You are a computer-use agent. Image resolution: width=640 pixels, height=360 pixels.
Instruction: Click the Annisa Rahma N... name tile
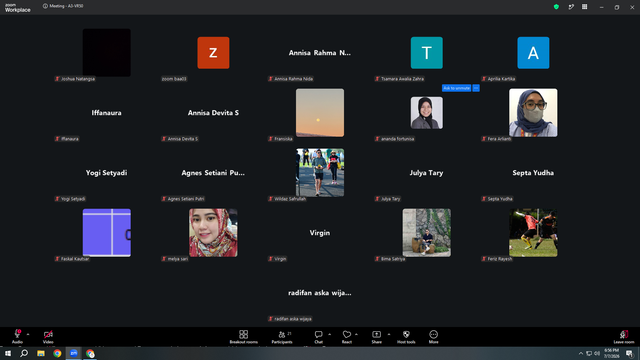(320, 53)
